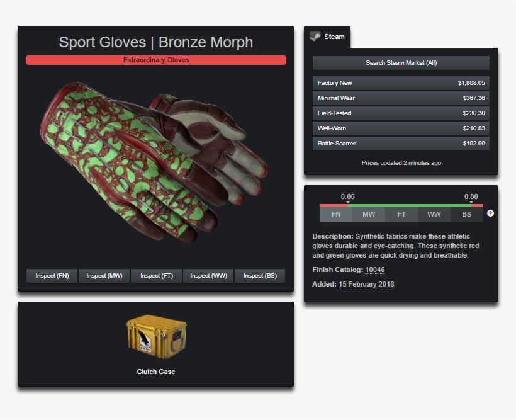Click the $367.36 Minimal Wear price
Viewport: 516px width, 420px height.
[474, 98]
